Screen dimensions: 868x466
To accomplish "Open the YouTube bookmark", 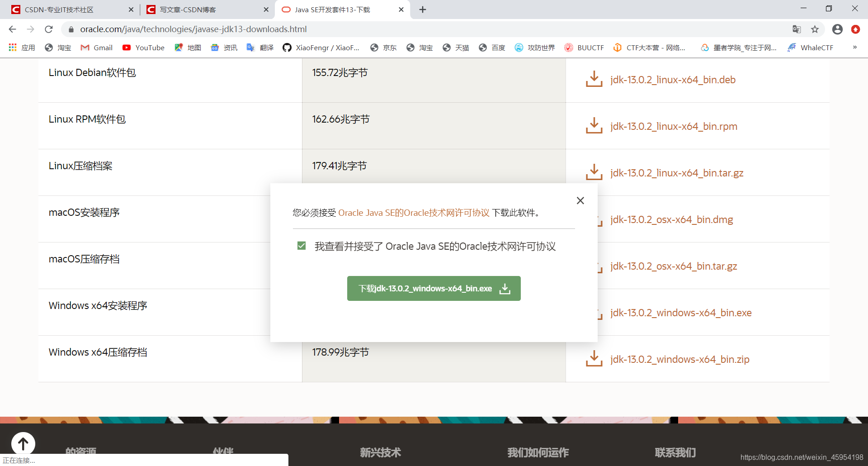I will 143,48.
